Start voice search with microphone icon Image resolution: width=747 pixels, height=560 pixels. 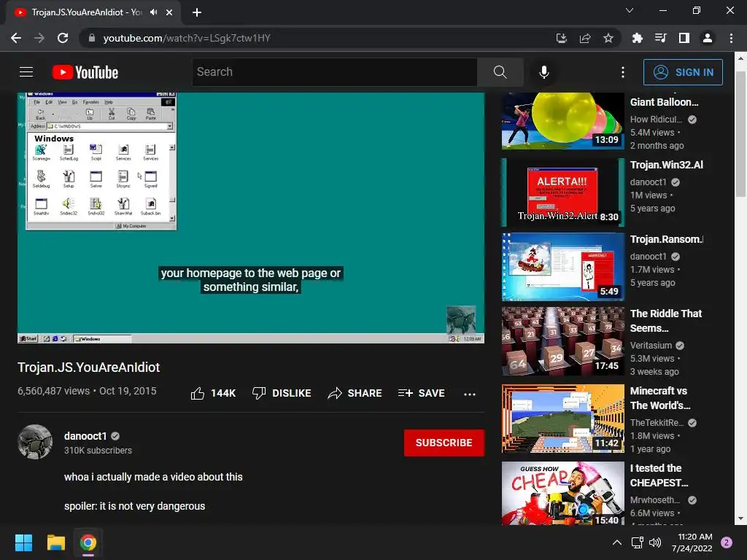(544, 72)
